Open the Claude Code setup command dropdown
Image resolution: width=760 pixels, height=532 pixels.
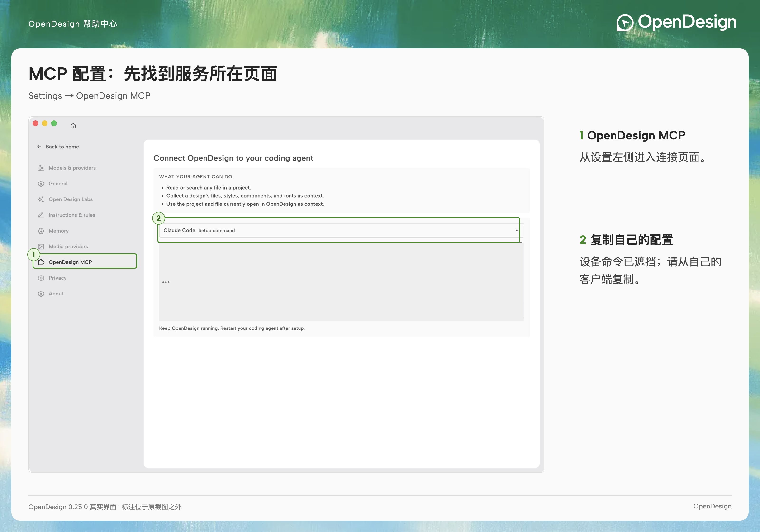341,230
